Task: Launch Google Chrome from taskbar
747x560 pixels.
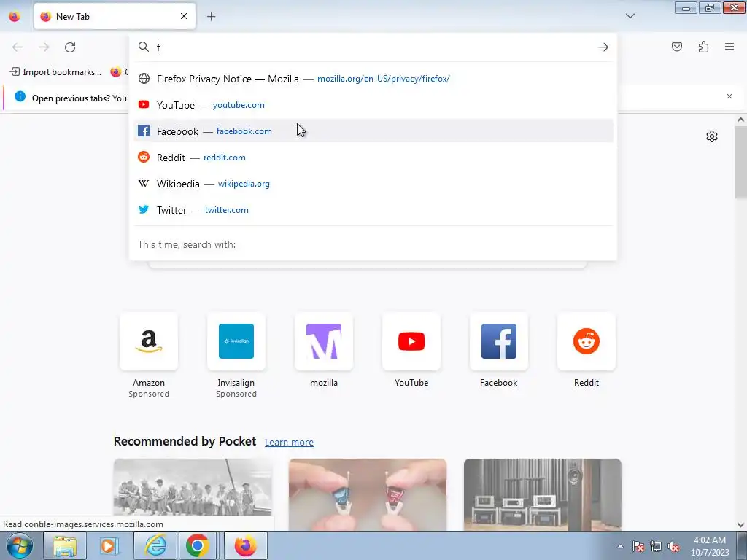Action: (198, 545)
